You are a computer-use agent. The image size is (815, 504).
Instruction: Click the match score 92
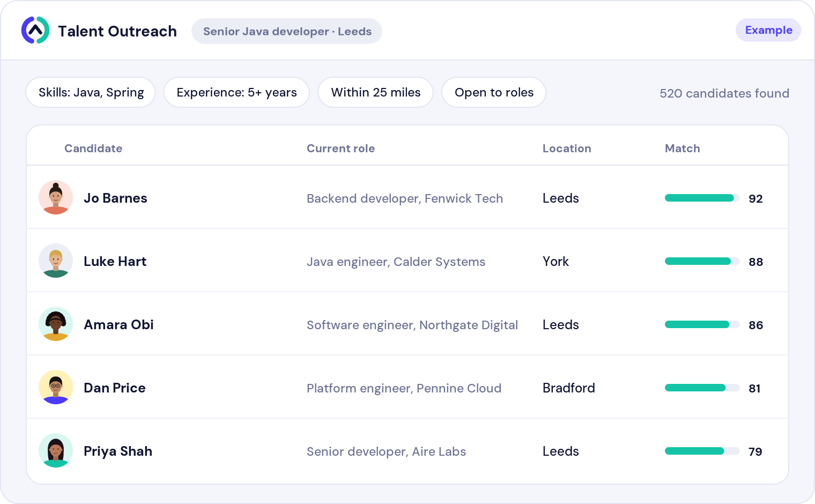[755, 198]
